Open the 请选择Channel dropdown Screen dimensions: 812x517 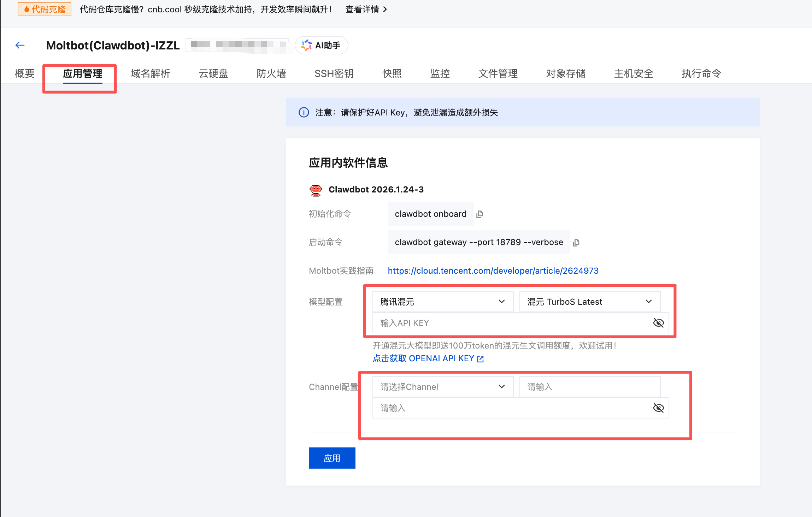tap(442, 386)
